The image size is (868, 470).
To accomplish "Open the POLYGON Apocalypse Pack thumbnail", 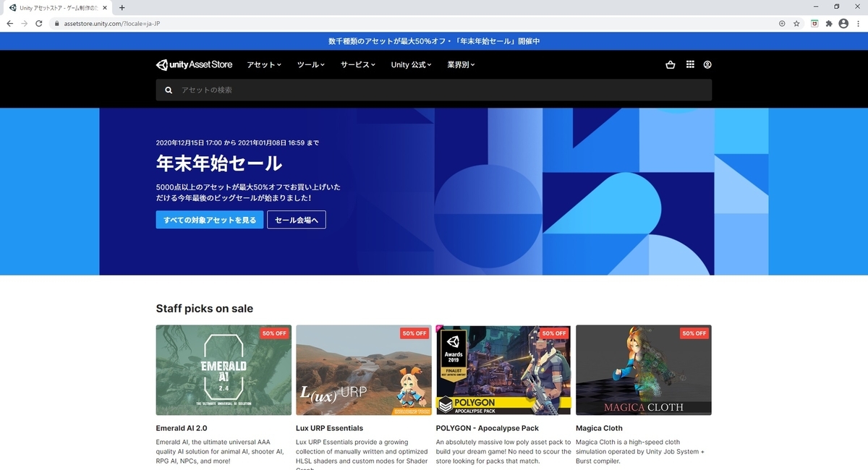I will coord(504,370).
